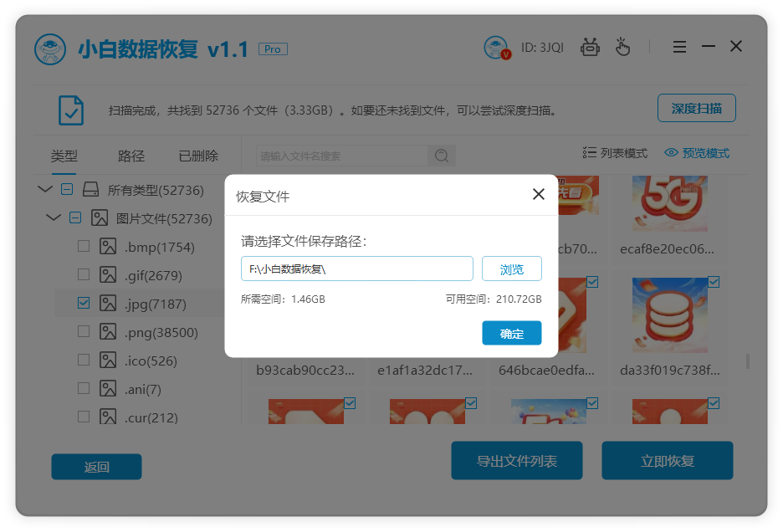Image resolution: width=783 pixels, height=532 pixels.
Task: Open the user avatar profile icon
Action: (x=497, y=47)
